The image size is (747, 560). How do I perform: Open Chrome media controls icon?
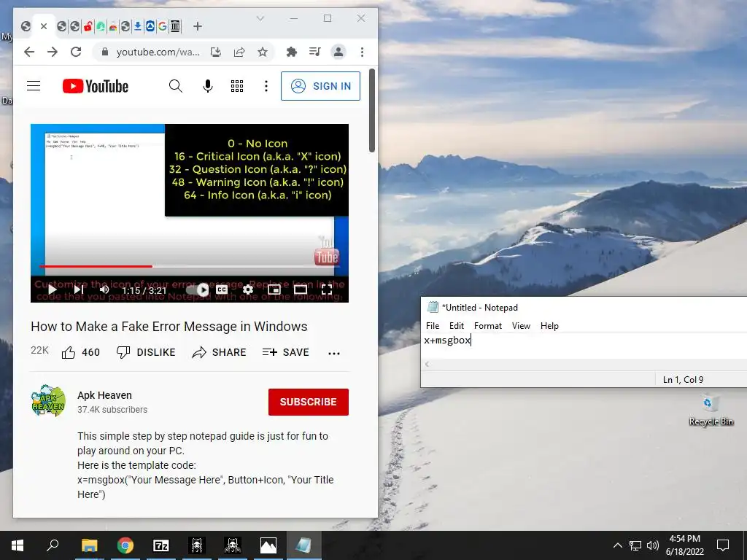click(315, 52)
